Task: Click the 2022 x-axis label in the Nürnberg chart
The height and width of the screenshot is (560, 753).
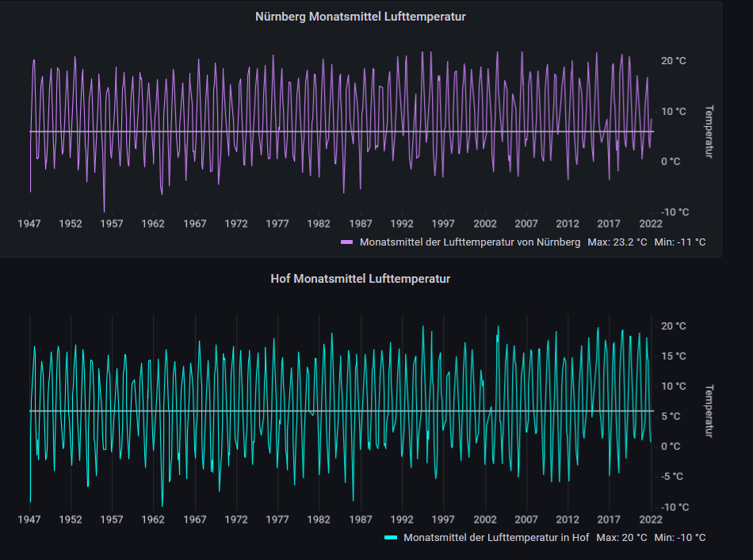Action: [651, 224]
